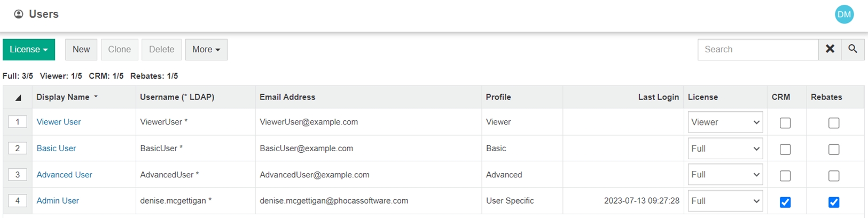This screenshot has height=218, width=868.
Task: Sort by Display Name arrow
Action: (x=96, y=97)
